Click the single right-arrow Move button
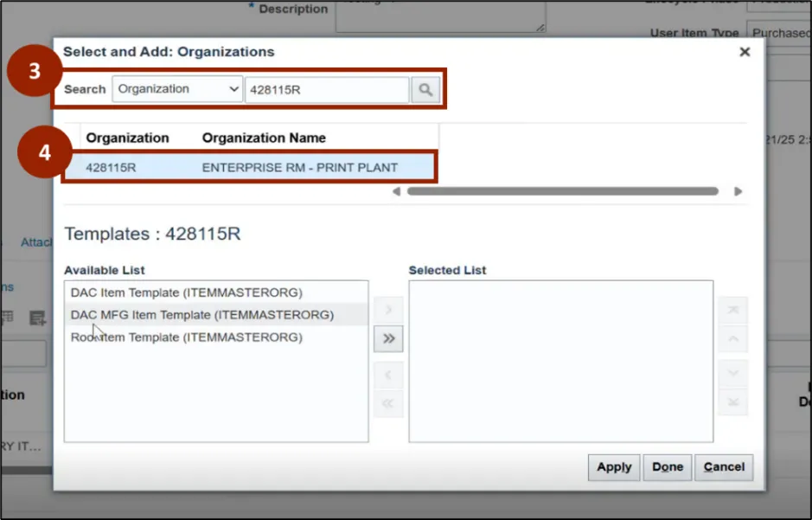This screenshot has width=812, height=520. pos(388,310)
